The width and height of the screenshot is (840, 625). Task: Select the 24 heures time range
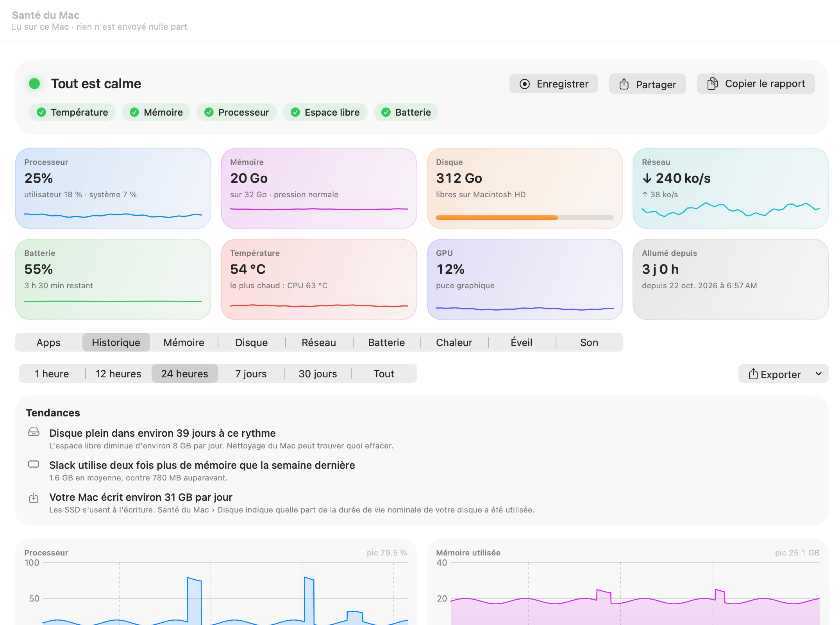[x=185, y=374]
